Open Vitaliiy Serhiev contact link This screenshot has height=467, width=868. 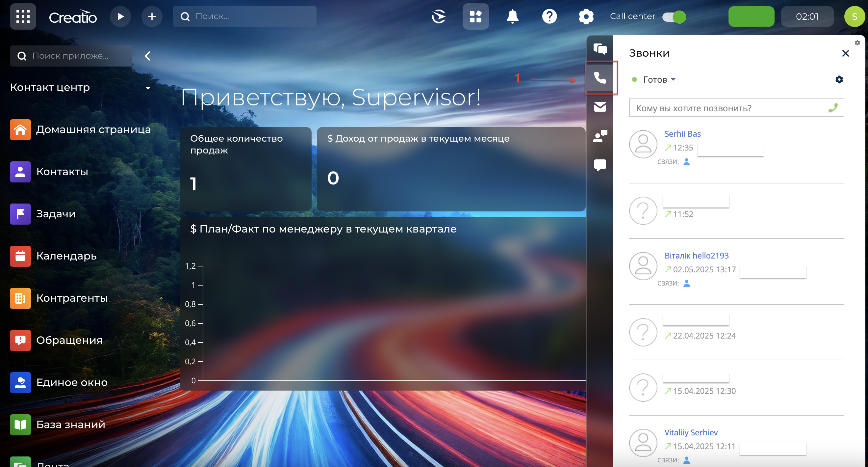coord(691,432)
